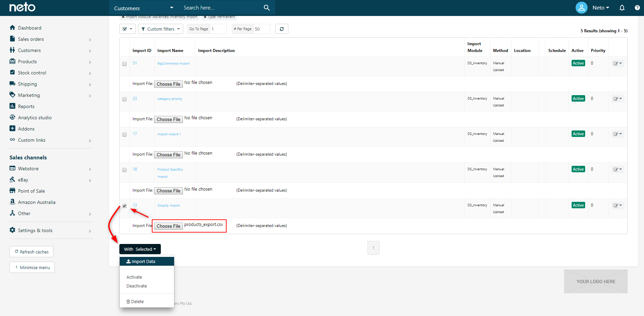Choose Deactivate from the menu
644x316 pixels.
tap(137, 286)
